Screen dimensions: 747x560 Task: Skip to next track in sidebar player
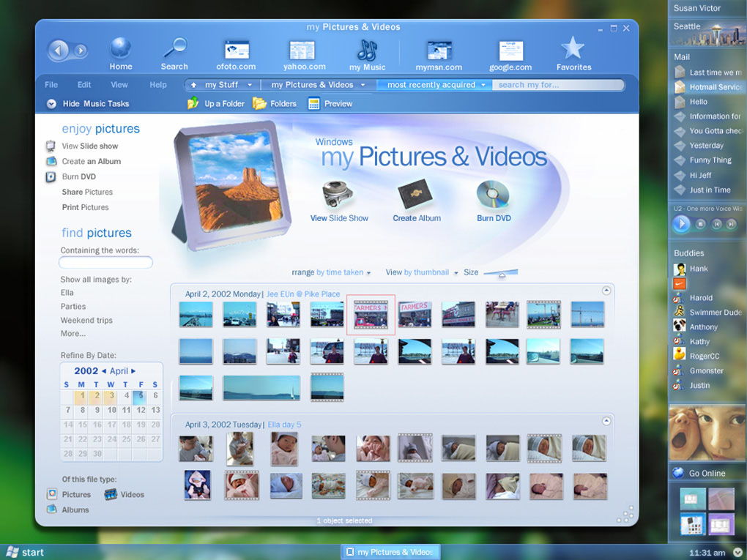[x=732, y=223]
